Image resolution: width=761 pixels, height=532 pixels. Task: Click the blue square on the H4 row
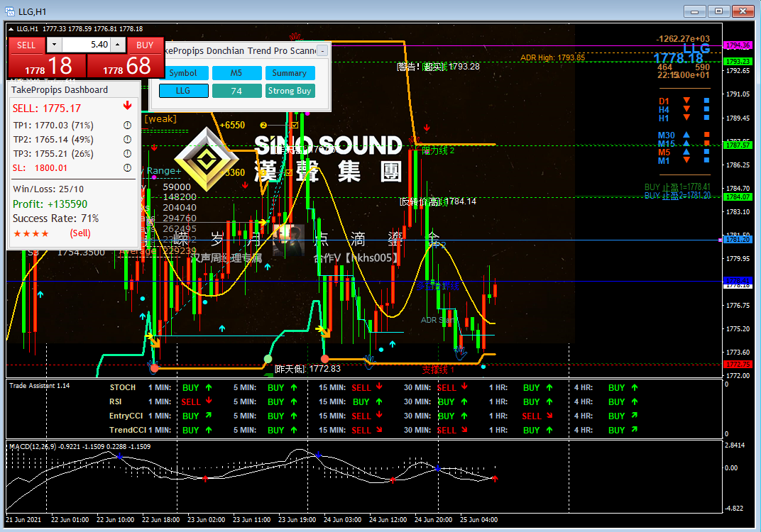click(x=706, y=109)
